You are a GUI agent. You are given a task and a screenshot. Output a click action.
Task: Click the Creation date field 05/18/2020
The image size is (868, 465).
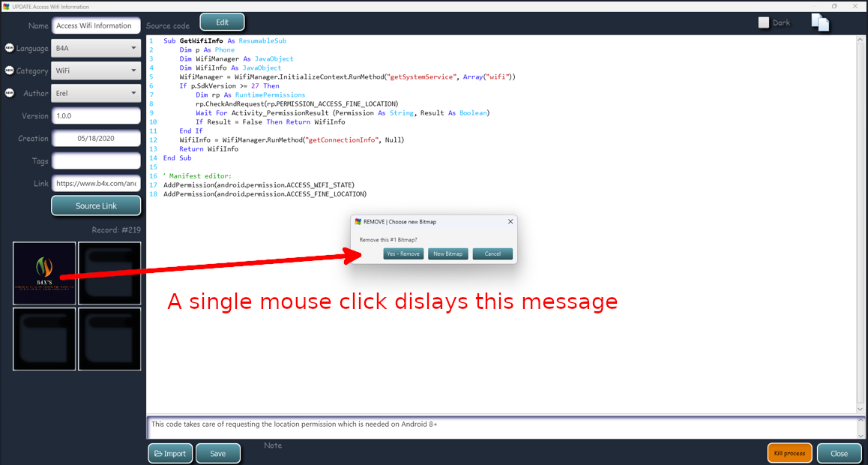tap(96, 139)
